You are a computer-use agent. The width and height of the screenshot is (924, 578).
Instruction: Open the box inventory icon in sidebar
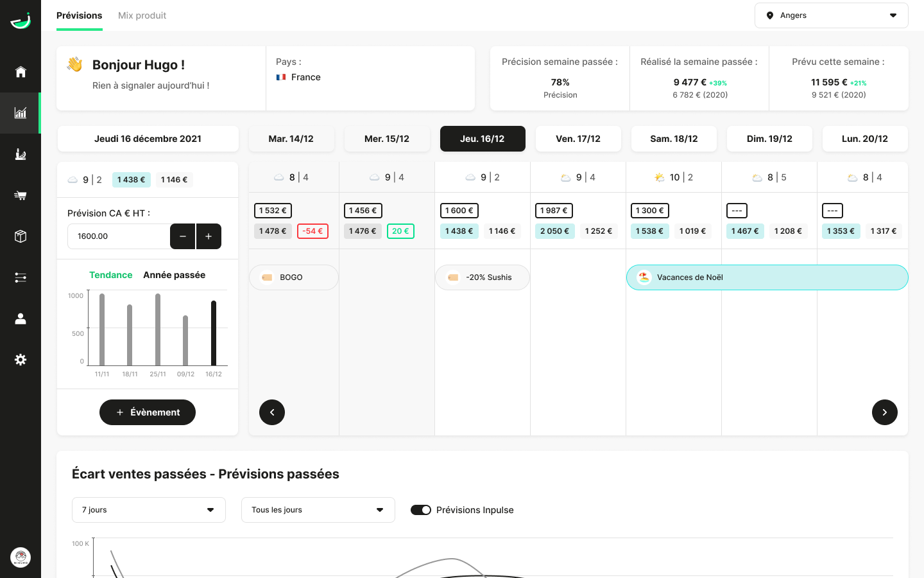(21, 236)
